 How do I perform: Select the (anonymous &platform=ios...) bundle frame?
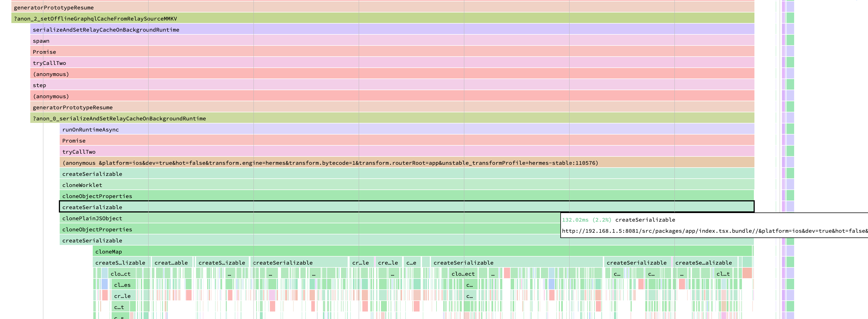click(x=407, y=163)
